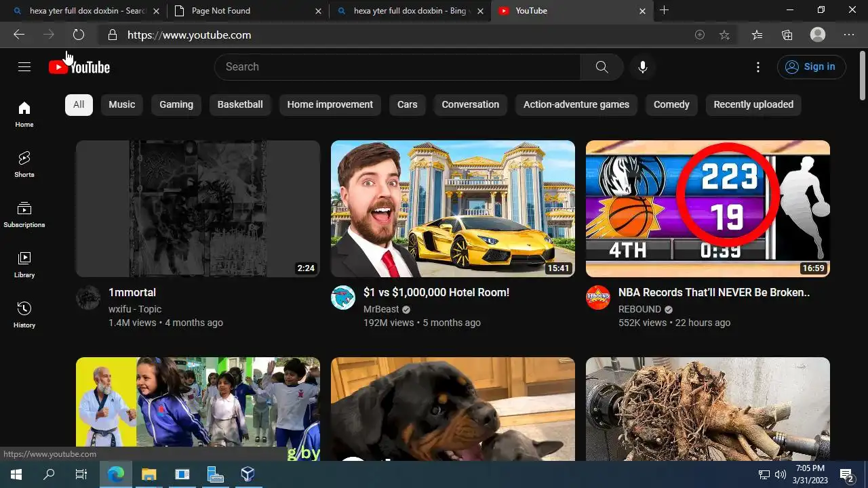Open the browser favorites list
Image resolution: width=868 pixels, height=488 pixels.
(757, 35)
